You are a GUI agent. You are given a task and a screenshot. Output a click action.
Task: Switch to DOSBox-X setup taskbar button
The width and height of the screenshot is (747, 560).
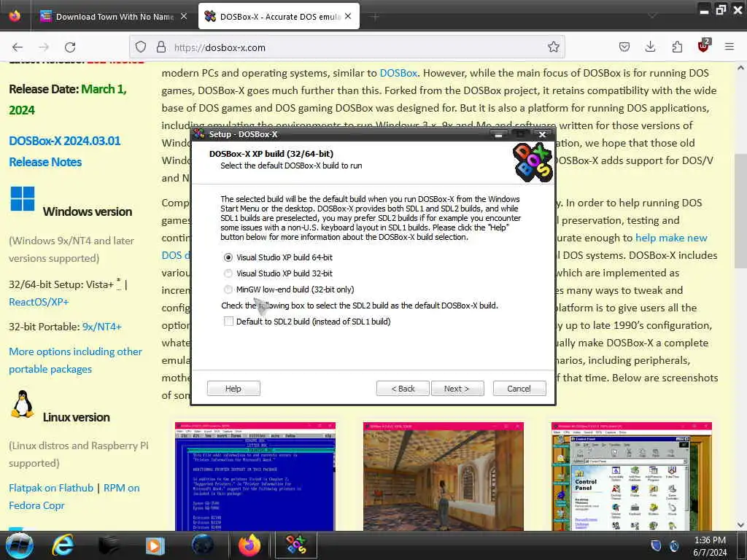296,545
